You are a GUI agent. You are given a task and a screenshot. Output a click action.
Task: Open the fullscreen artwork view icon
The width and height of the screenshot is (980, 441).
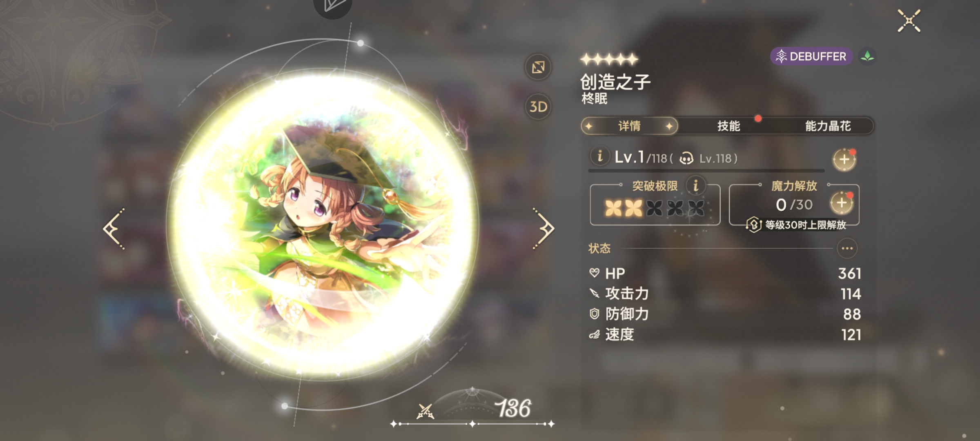[538, 67]
